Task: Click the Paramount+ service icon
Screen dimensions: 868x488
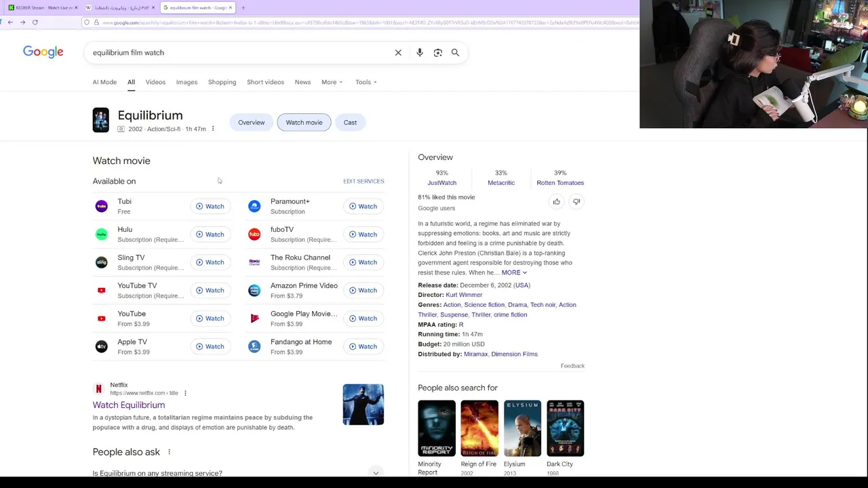Action: coord(254,206)
